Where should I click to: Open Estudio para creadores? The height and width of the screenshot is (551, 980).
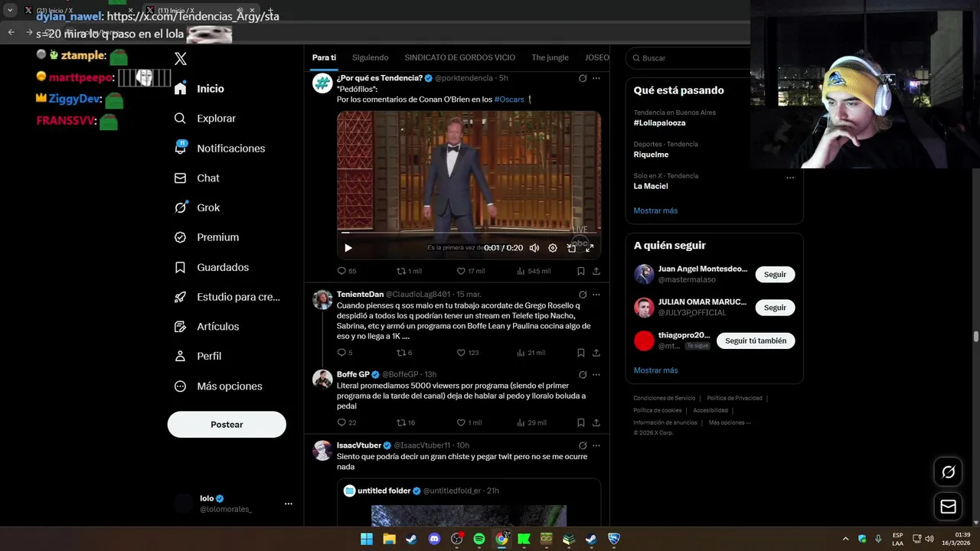tap(227, 297)
